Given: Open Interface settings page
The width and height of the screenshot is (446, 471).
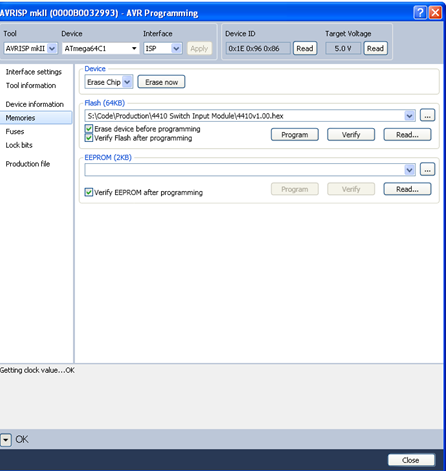Looking at the screenshot, I should (x=34, y=72).
